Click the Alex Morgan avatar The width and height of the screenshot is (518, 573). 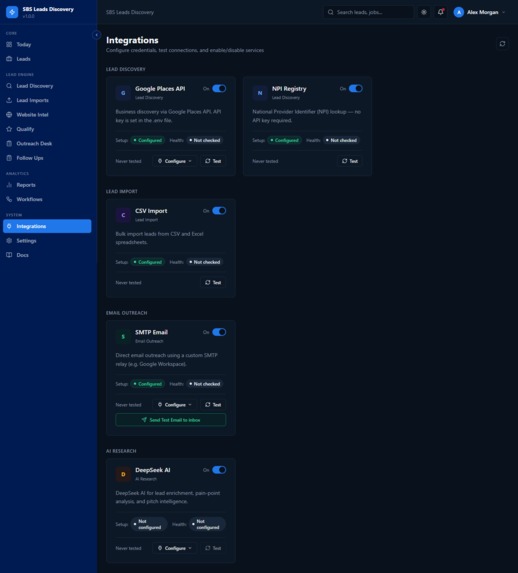[x=459, y=12]
